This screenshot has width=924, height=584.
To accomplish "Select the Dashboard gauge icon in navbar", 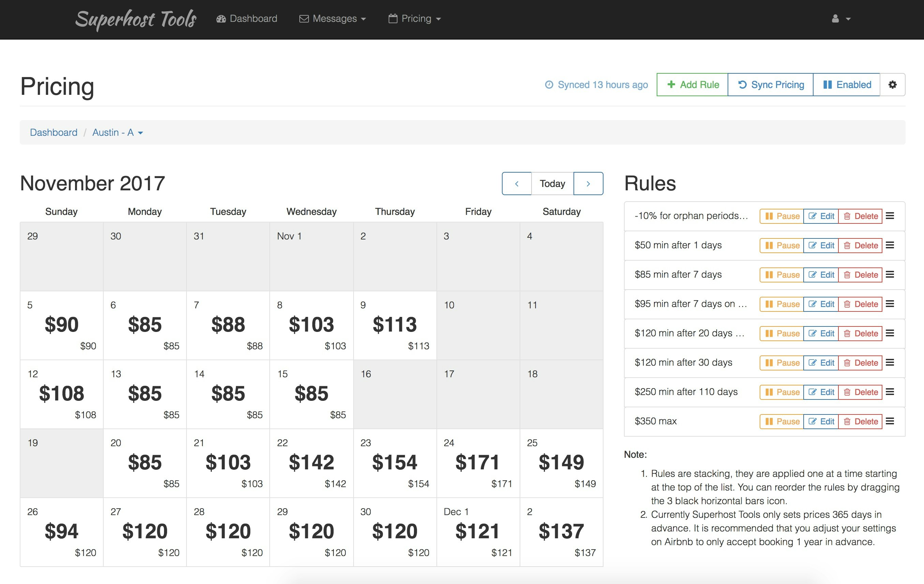I will 221,18.
